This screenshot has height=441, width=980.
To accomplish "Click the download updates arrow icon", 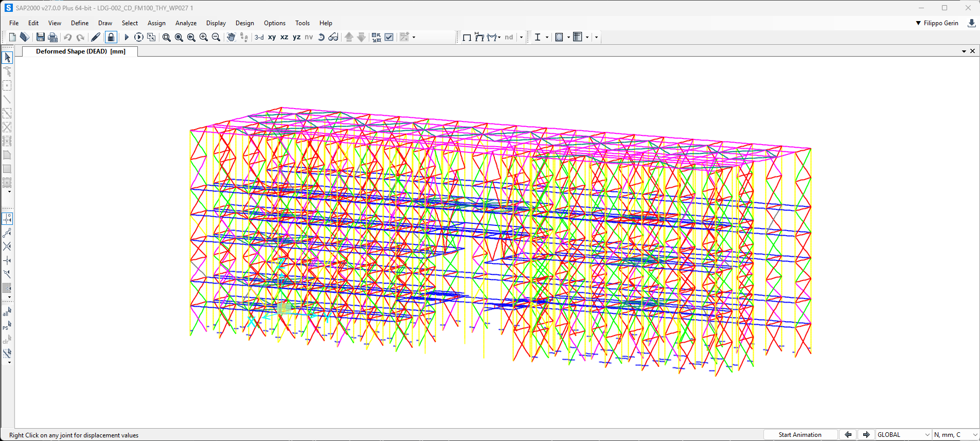I will coord(972,23).
